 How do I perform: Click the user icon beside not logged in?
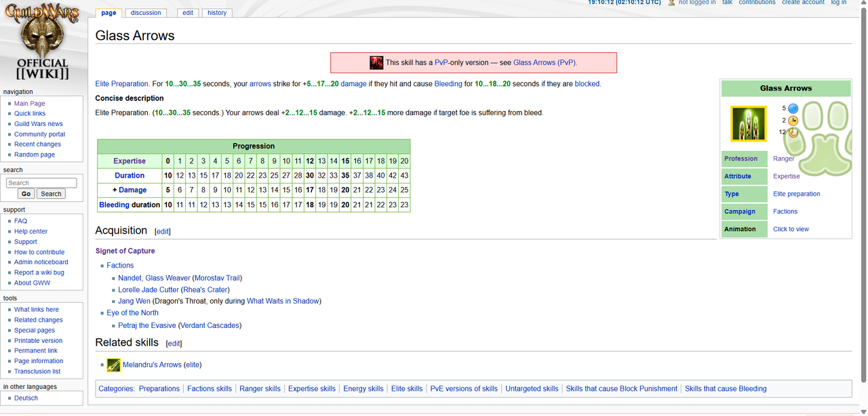pyautogui.click(x=671, y=3)
